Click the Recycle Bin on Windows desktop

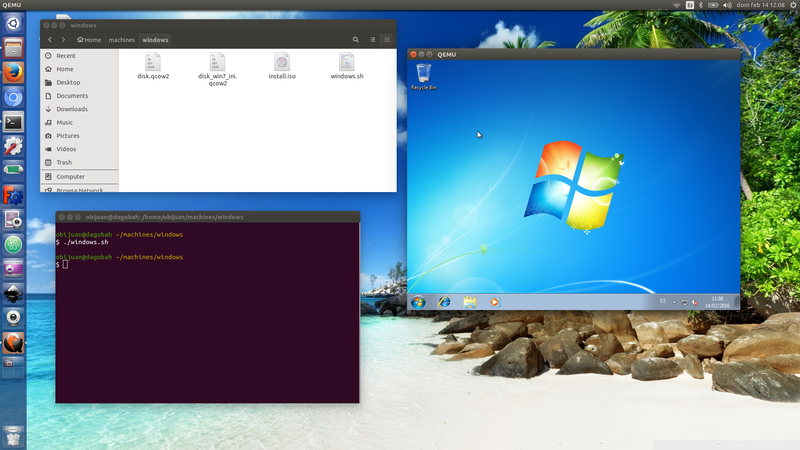423,74
